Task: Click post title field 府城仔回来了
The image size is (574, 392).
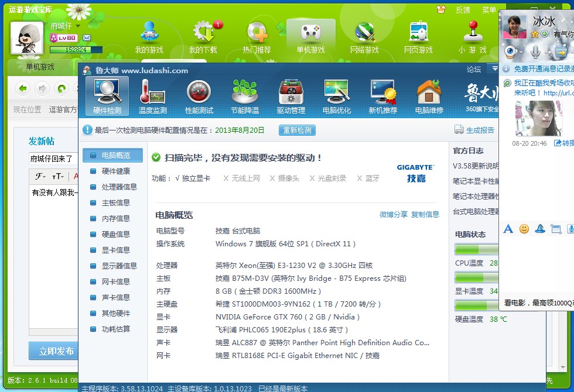Action: point(53,159)
